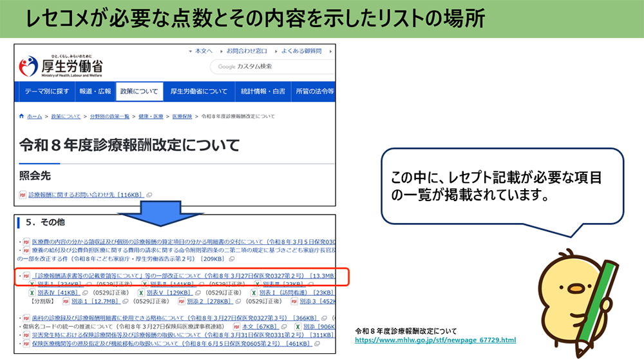Click PDF icon for 医療費の内容の分かる領収証
This screenshot has width=644, height=359.
[x=26, y=242]
